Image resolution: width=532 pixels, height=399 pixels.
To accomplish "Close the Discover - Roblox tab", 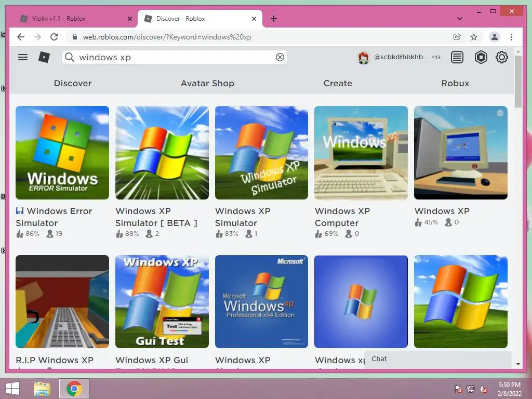I will tap(254, 19).
